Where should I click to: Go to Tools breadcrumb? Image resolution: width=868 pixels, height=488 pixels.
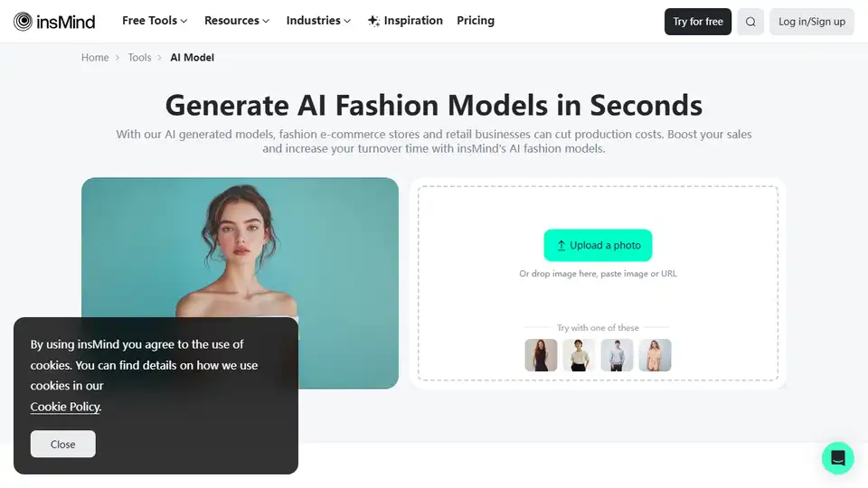(139, 58)
